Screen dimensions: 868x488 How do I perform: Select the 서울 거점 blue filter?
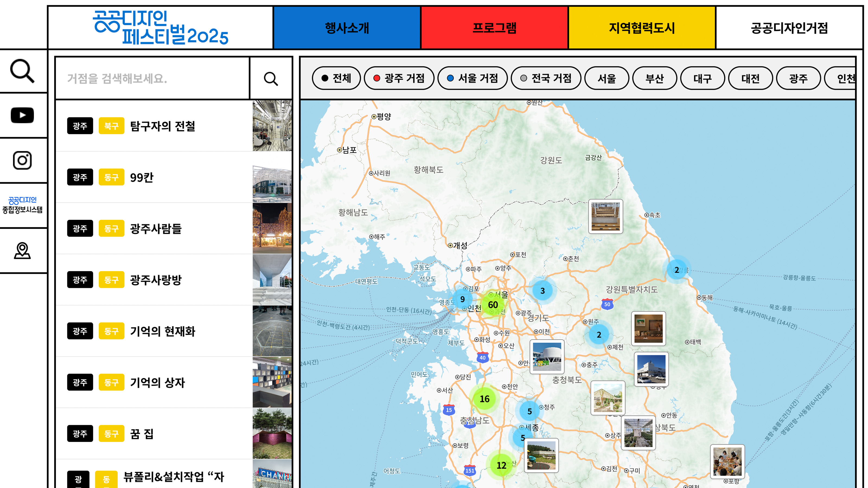(x=473, y=78)
